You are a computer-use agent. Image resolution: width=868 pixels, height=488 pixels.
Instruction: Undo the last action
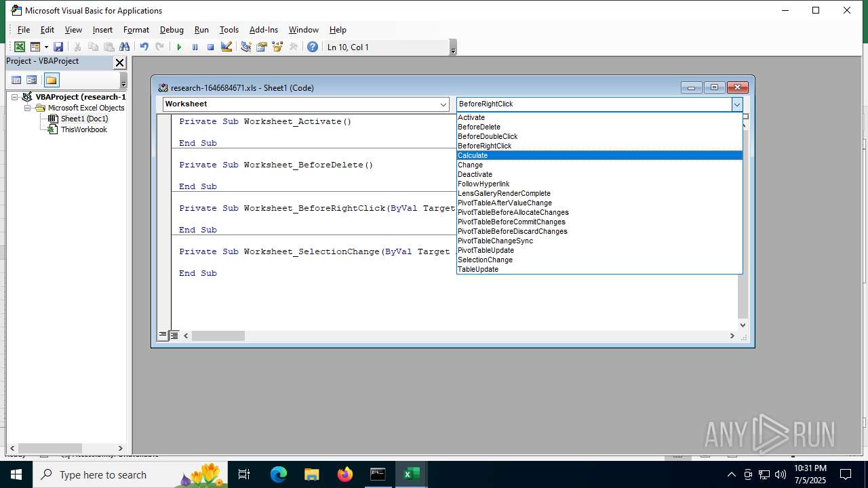coord(144,47)
